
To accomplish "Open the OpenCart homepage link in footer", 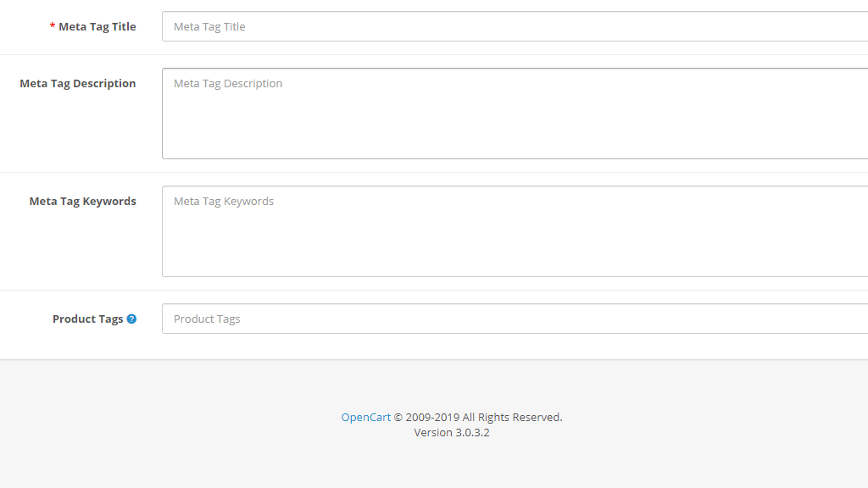I will point(365,417).
